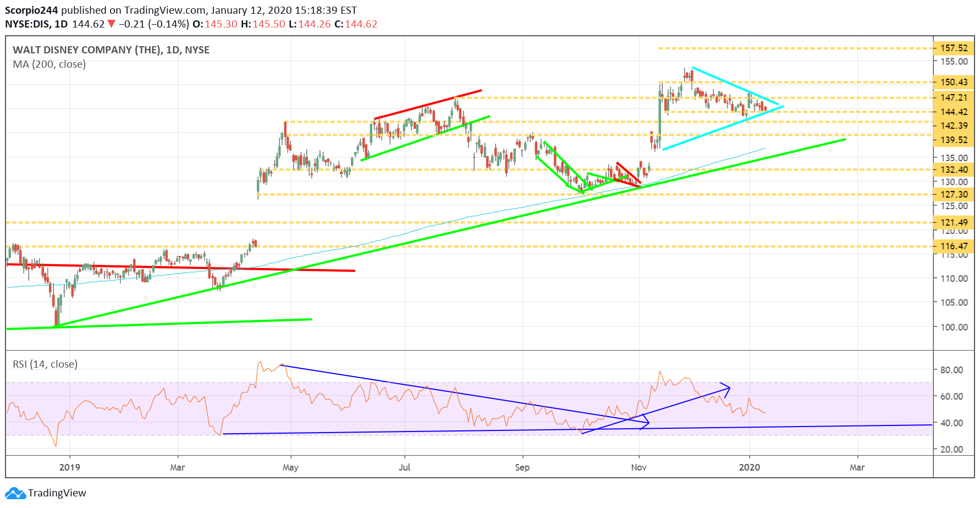980x508 pixels.
Task: Click the 40.00 RSI scale value
Action: point(951,423)
